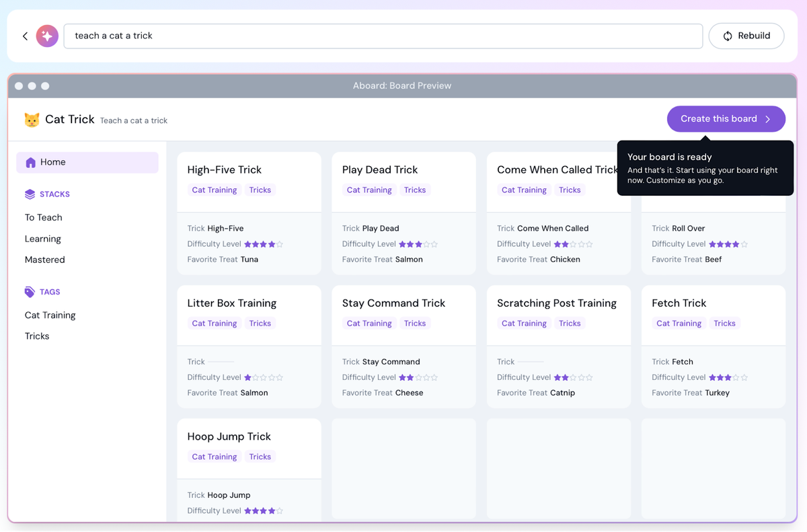Open the To Teach stack
This screenshot has width=807, height=532.
click(44, 217)
